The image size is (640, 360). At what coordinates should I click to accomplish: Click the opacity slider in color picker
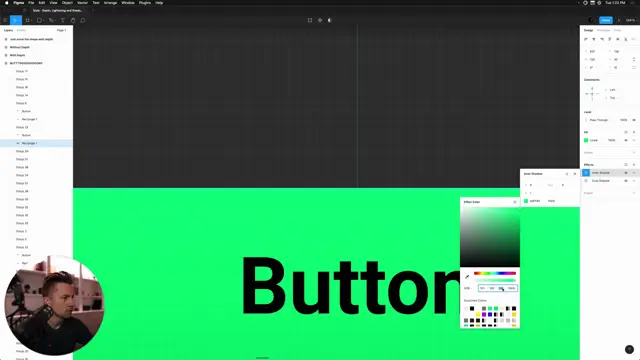(495, 280)
